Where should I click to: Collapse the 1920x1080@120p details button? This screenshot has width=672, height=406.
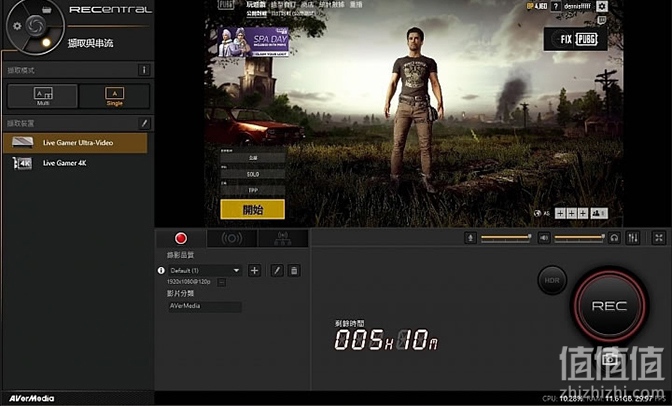click(x=222, y=282)
